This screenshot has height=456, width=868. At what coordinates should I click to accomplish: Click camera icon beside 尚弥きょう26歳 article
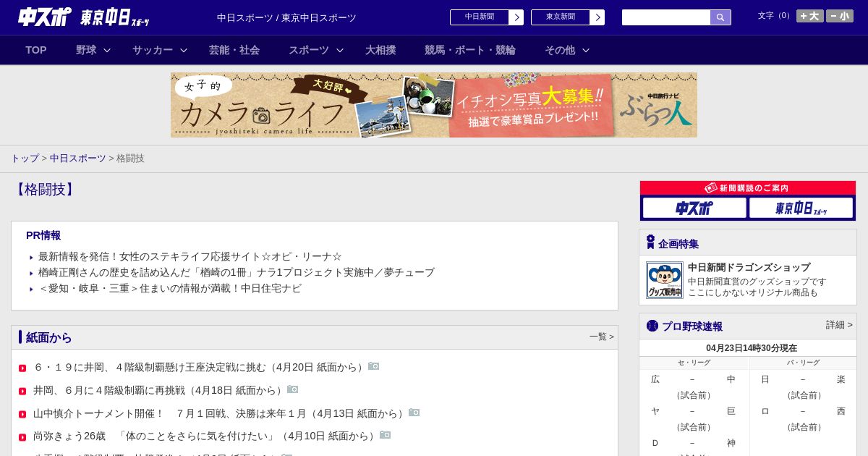tap(386, 435)
